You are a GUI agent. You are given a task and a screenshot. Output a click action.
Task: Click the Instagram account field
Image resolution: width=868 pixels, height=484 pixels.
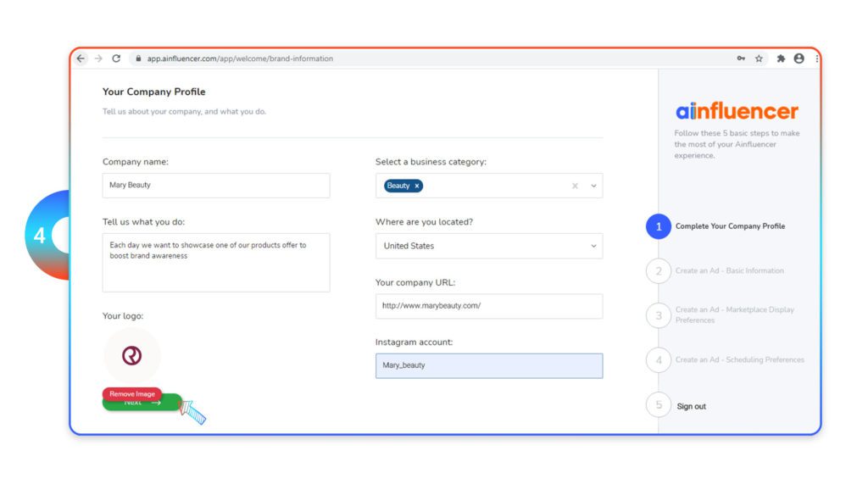[x=489, y=366]
